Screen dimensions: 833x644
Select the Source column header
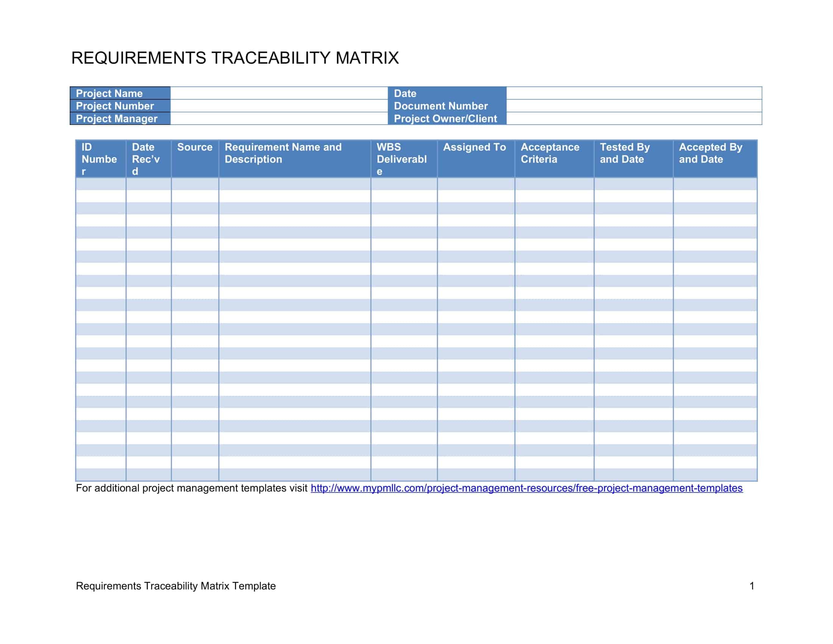pos(195,159)
